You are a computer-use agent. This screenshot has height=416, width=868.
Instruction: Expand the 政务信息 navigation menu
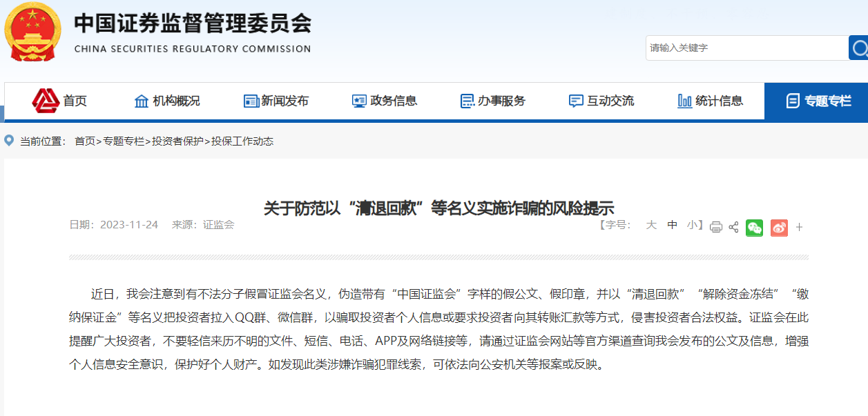click(x=385, y=101)
